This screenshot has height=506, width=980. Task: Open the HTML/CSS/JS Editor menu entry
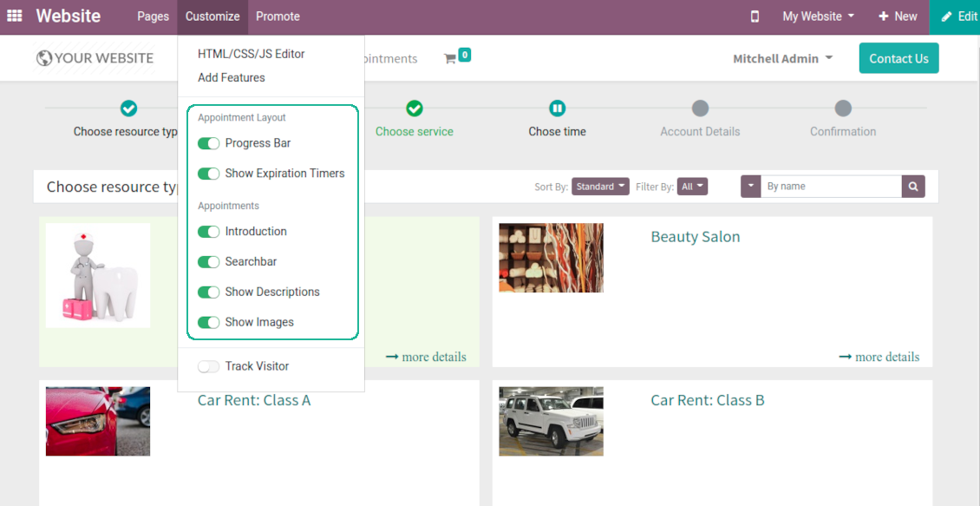tap(251, 54)
